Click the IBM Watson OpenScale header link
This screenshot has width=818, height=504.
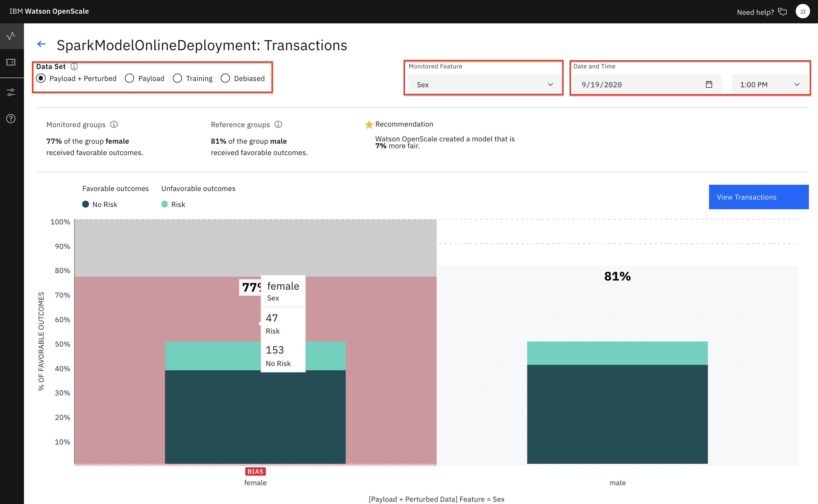point(49,11)
